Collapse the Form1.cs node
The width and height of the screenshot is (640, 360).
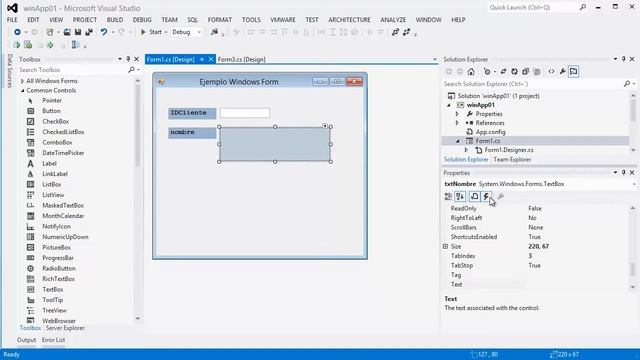[458, 141]
